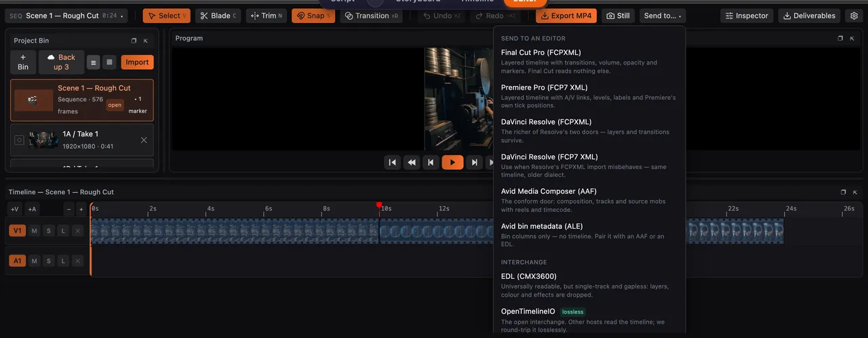
Task: Open the Inspector panel
Action: point(748,16)
